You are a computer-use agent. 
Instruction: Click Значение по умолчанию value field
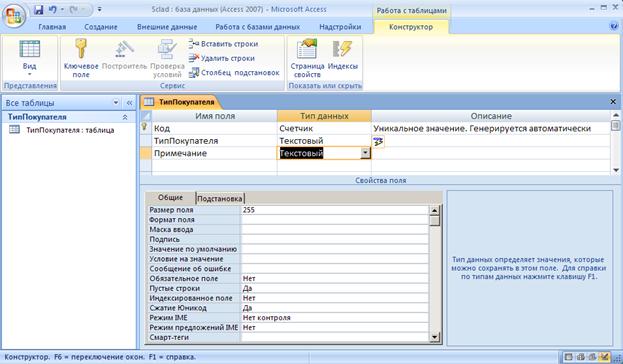[335, 249]
